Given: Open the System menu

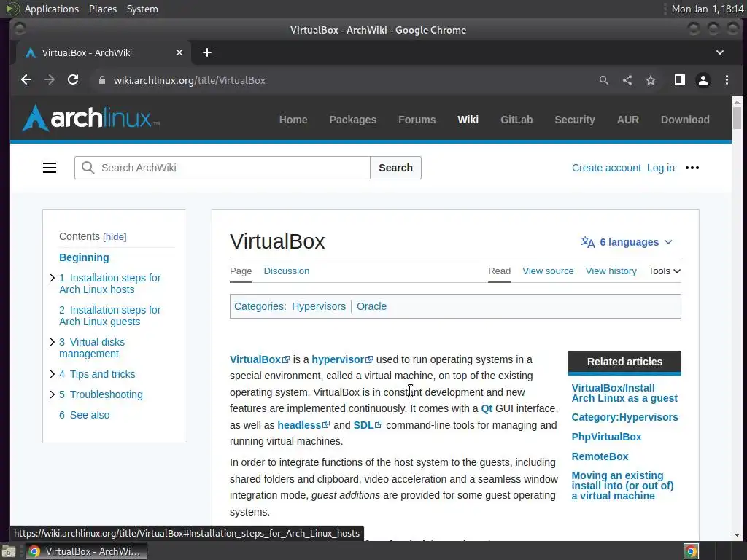Looking at the screenshot, I should pyautogui.click(x=142, y=9).
